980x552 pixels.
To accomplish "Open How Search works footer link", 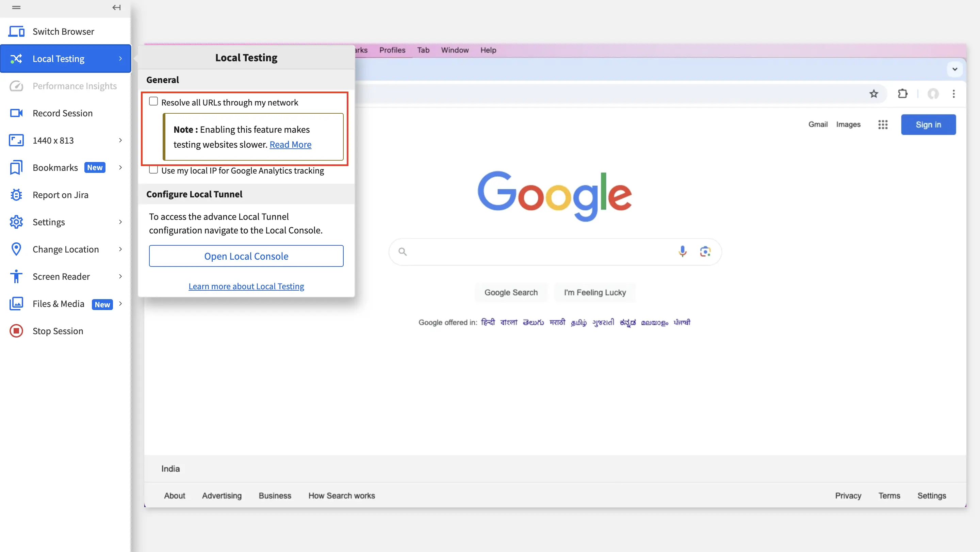I will [x=342, y=496].
